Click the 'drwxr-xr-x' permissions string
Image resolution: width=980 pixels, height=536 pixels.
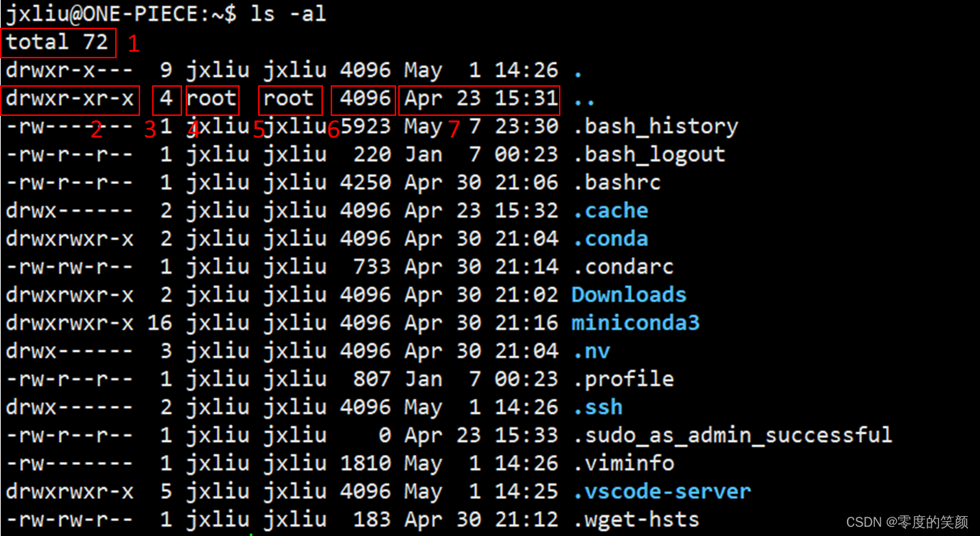[70, 98]
